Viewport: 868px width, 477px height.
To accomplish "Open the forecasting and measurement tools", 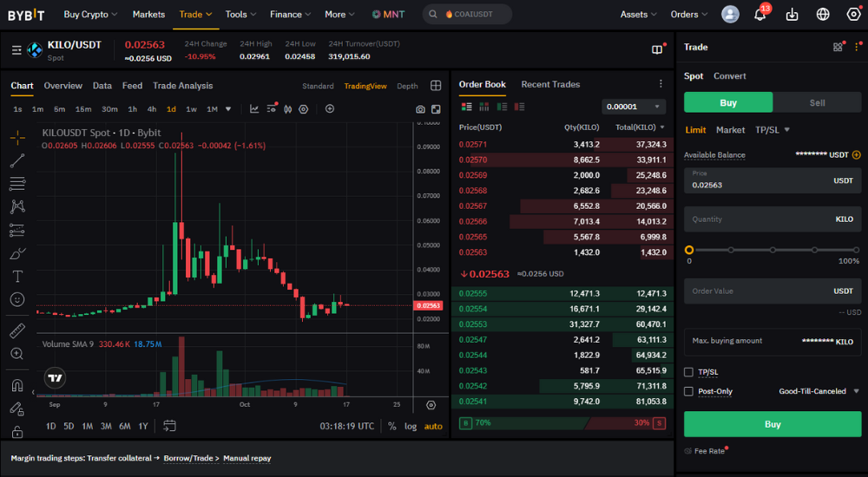I will 17,230.
